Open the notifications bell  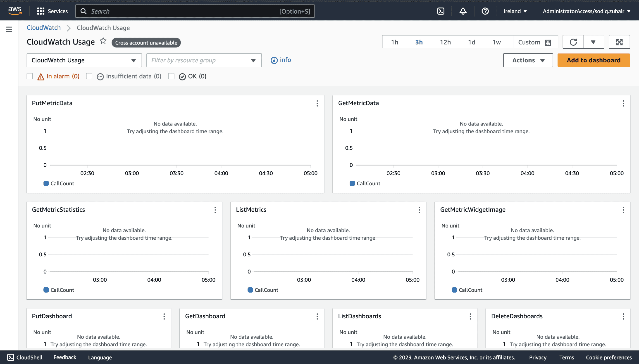(x=463, y=11)
